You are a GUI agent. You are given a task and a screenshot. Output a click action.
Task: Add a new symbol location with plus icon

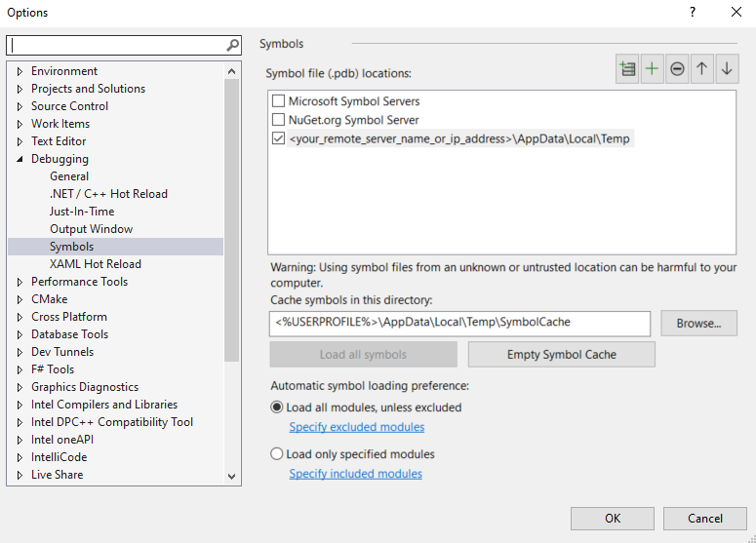click(x=652, y=69)
